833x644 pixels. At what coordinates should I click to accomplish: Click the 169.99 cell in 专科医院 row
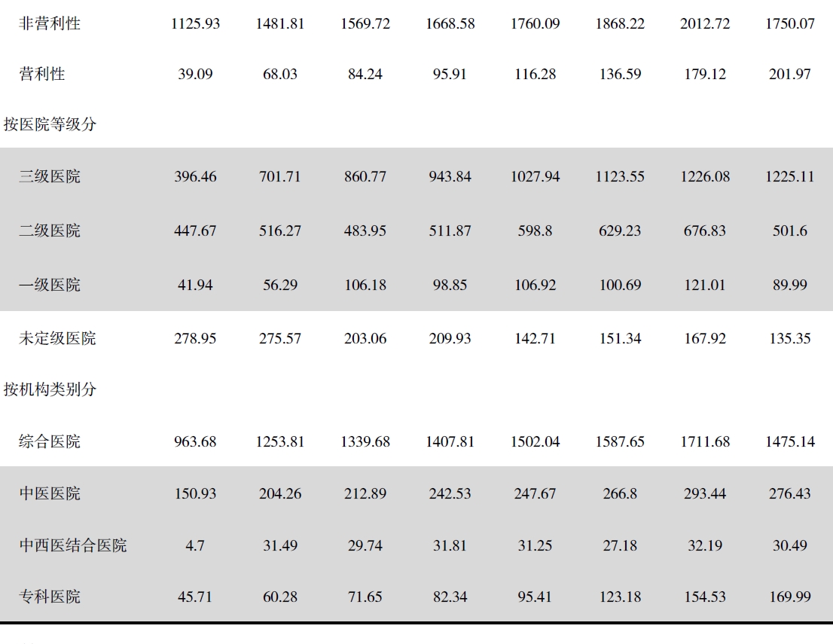tap(789, 597)
